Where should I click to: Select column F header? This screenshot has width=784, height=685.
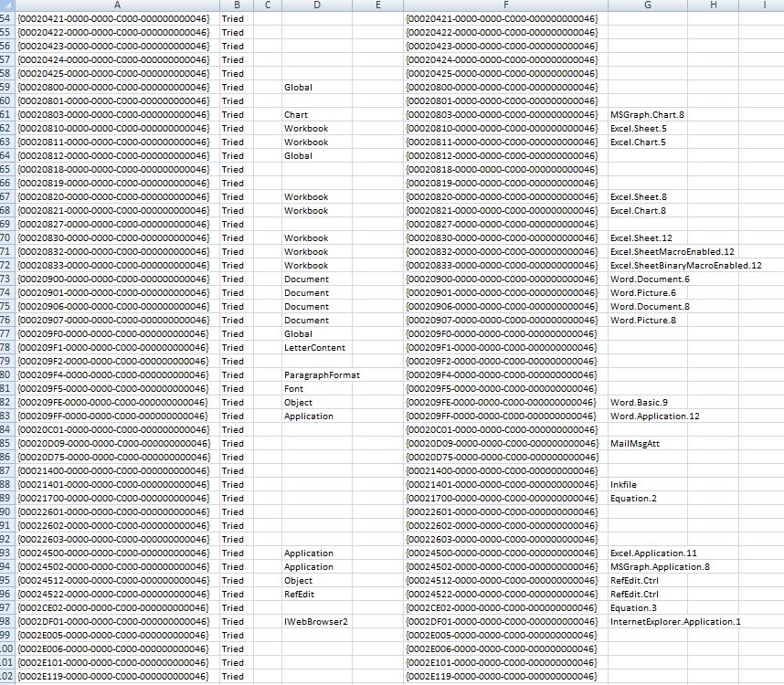[x=505, y=5]
